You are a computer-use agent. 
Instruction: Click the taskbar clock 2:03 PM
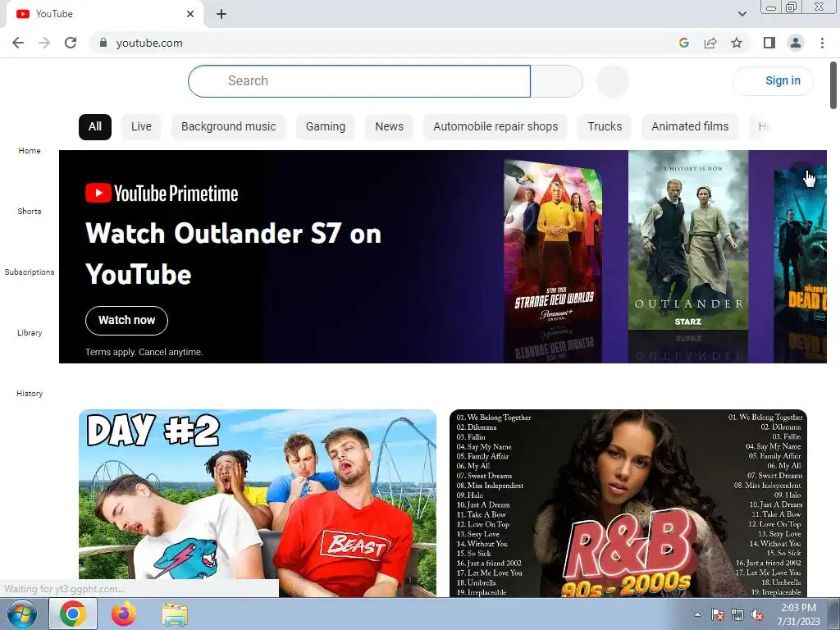[x=799, y=614]
